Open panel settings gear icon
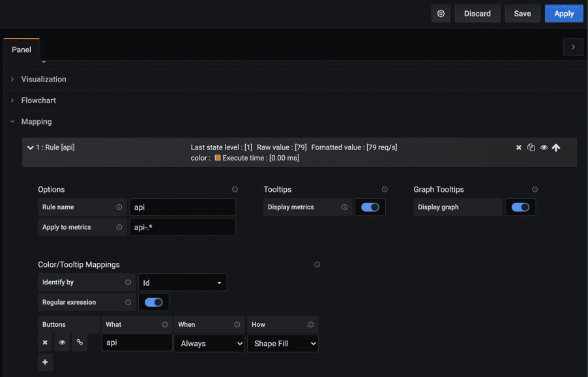This screenshot has width=588, height=377. [441, 14]
